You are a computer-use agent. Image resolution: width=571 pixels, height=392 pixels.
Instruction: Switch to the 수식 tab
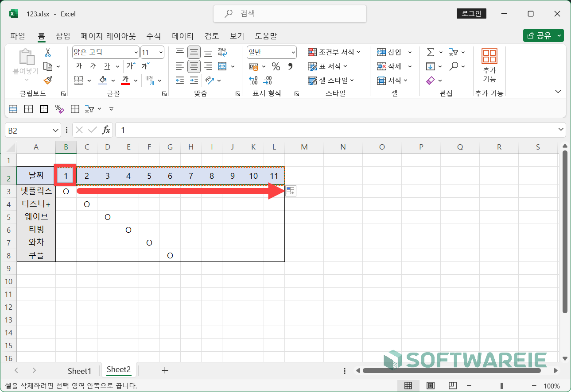(x=154, y=36)
